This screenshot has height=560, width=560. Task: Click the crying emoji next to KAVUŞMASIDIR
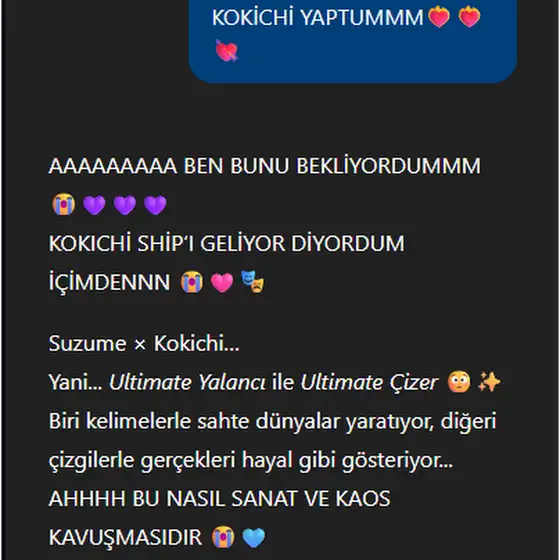tap(223, 537)
